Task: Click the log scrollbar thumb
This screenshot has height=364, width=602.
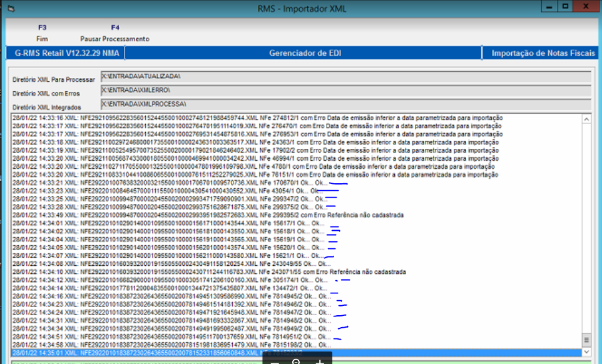Action: (586, 340)
